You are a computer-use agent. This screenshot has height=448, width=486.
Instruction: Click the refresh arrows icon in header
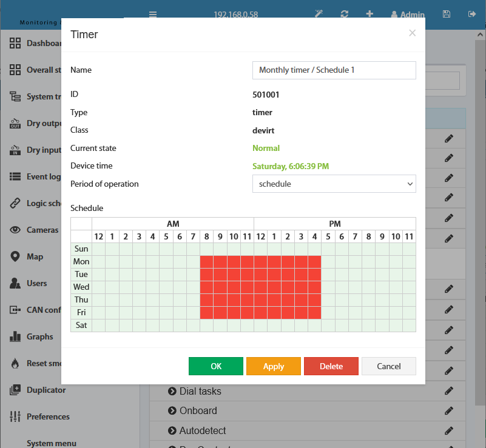345,14
